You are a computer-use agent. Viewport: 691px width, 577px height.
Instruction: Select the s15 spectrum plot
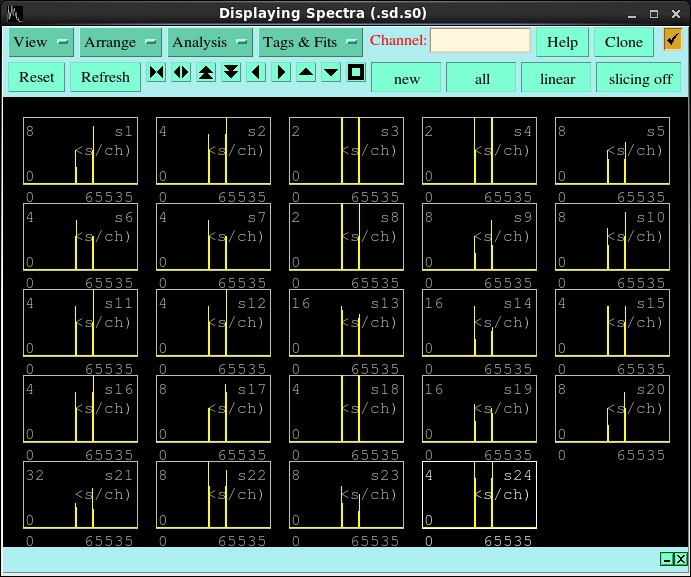(613, 323)
